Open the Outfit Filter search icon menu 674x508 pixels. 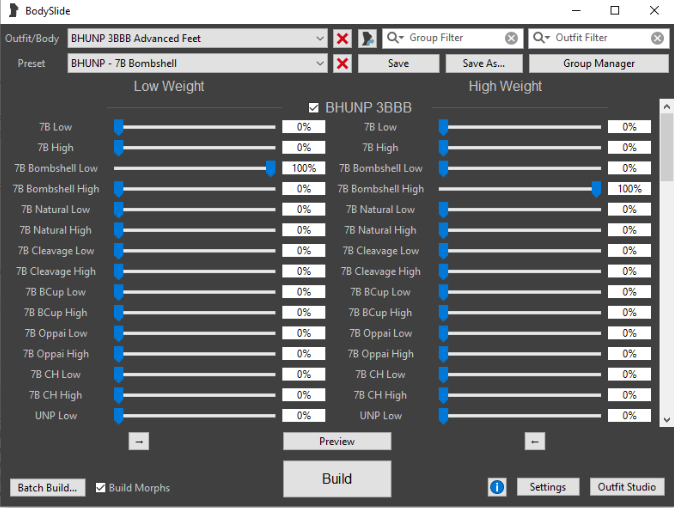pos(541,38)
